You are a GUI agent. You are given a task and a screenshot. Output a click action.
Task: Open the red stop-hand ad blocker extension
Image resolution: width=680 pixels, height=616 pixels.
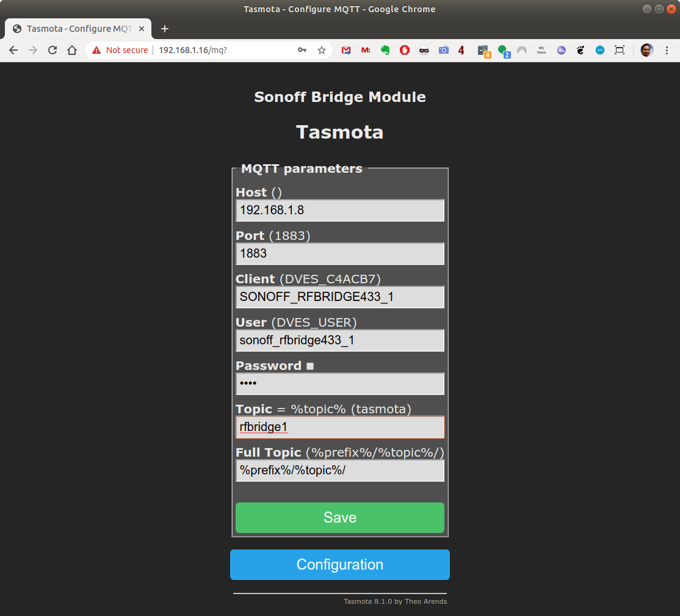[405, 50]
